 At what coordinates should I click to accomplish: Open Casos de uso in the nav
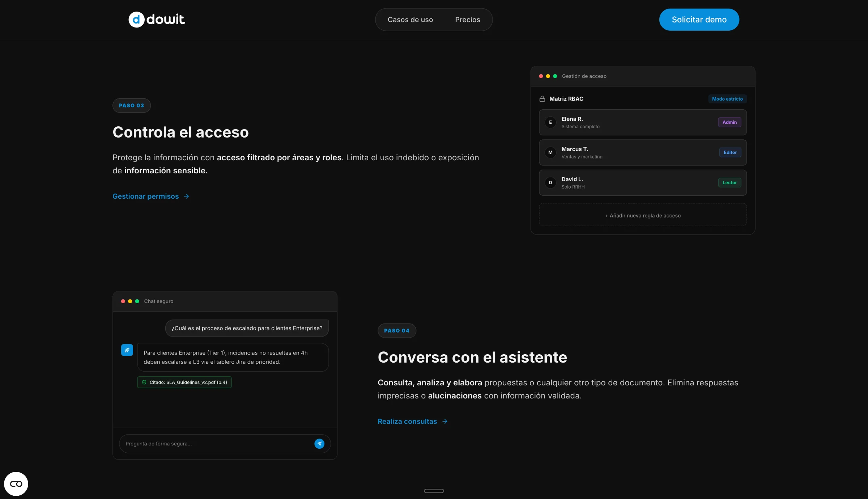[x=410, y=20]
